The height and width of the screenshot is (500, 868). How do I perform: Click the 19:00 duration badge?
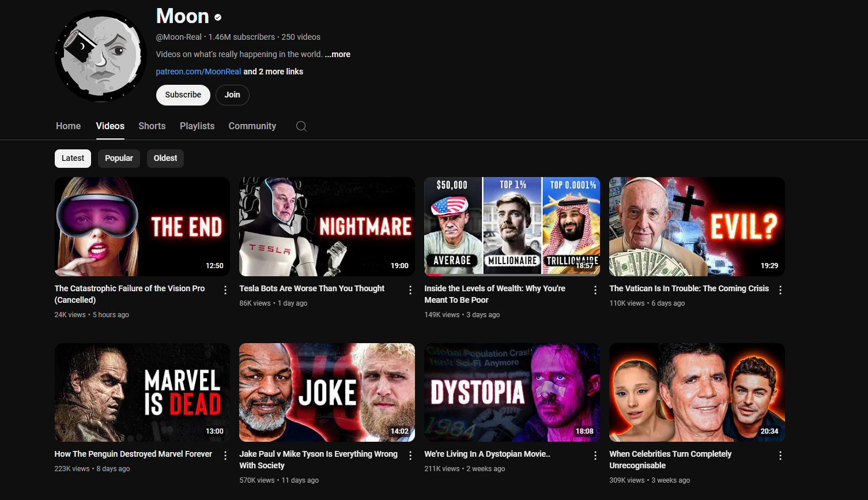399,266
